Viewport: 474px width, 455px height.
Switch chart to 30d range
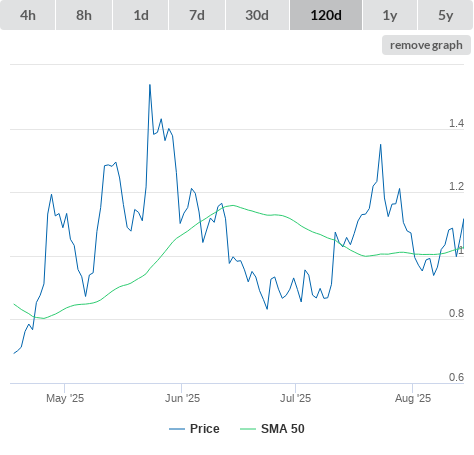(x=257, y=15)
